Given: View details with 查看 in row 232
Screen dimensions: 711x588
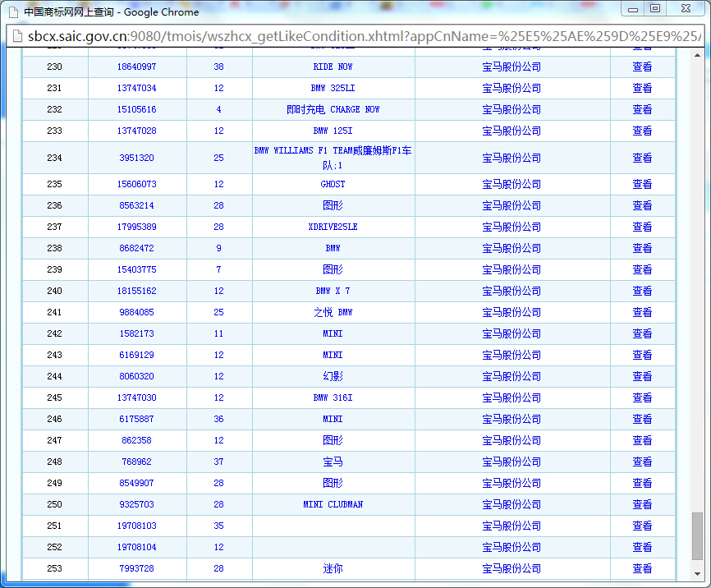Looking at the screenshot, I should point(642,109).
